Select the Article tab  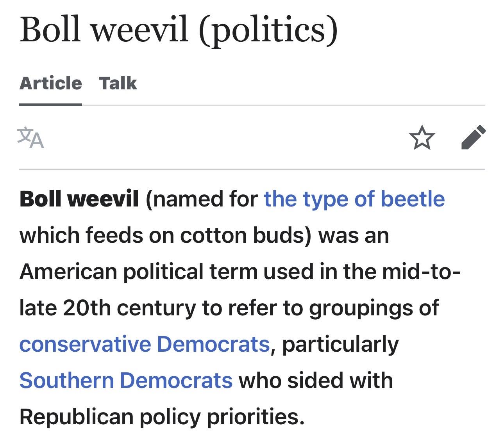click(x=50, y=83)
